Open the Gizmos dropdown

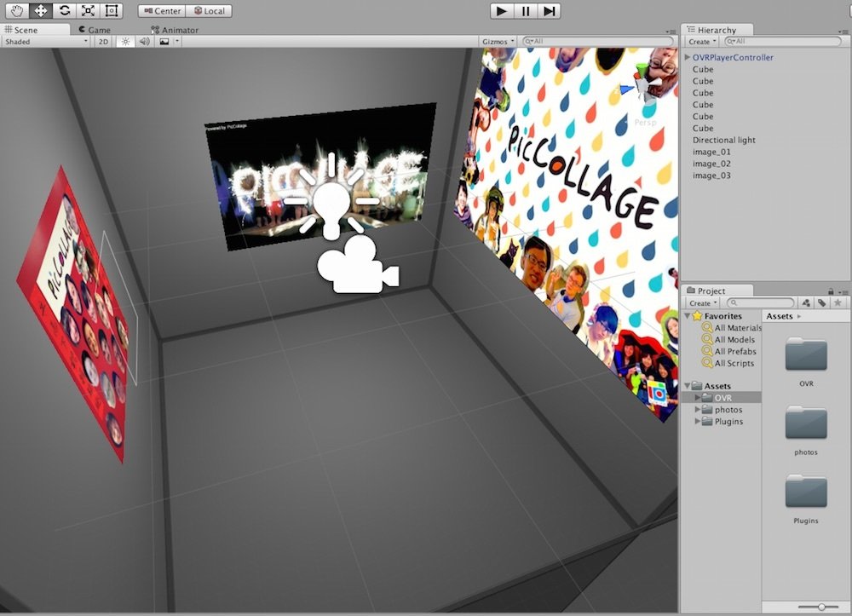point(498,41)
